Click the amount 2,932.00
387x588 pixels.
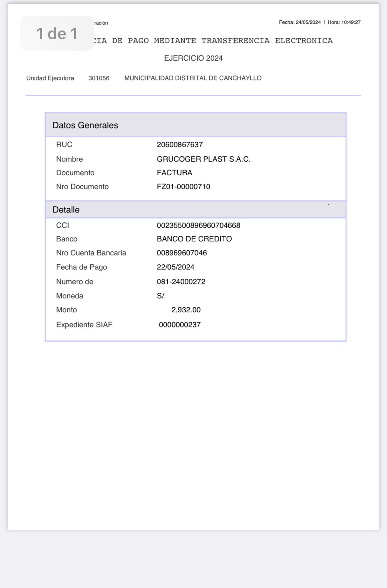[x=186, y=310]
